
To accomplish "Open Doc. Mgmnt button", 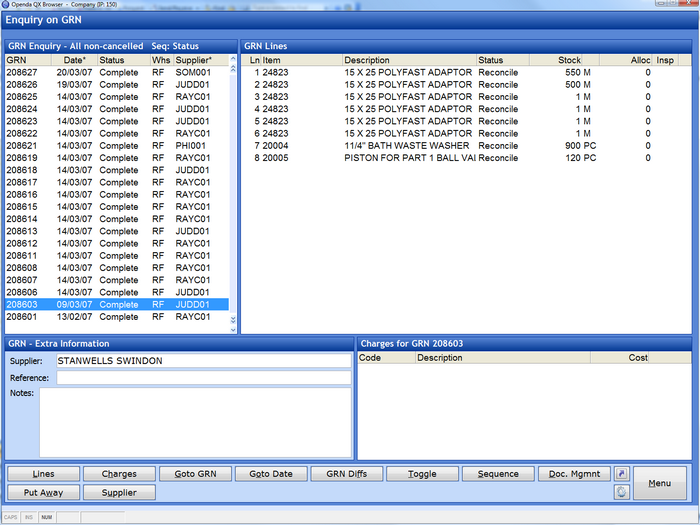I will click(x=574, y=474).
